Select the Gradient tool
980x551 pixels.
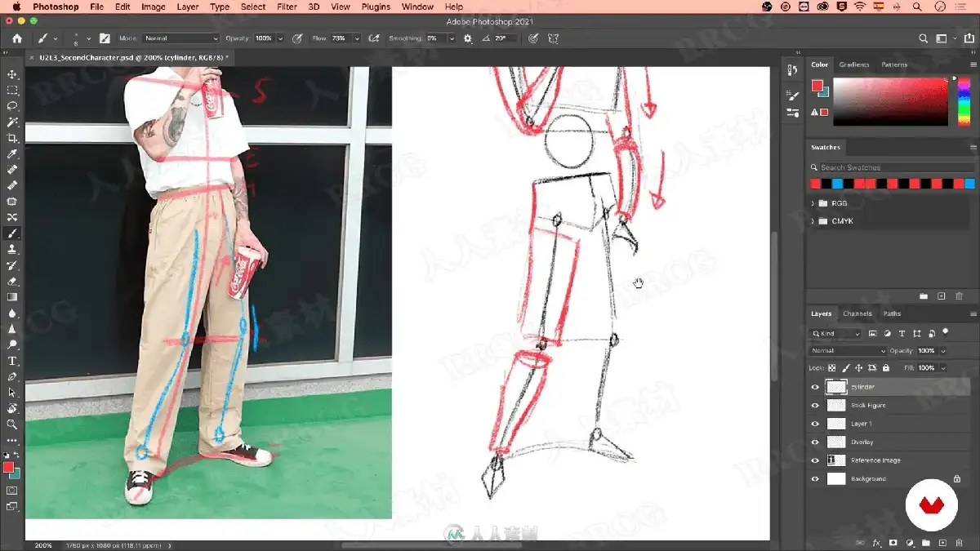coord(12,297)
